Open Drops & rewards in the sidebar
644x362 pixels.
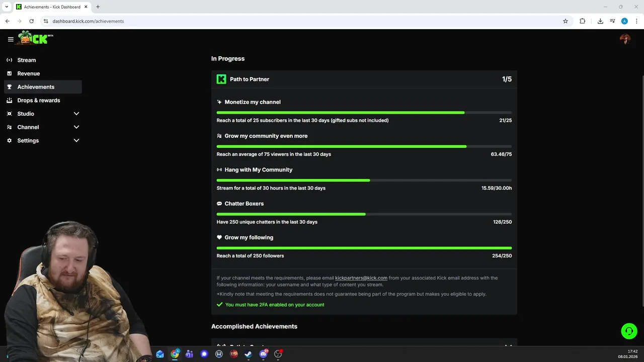point(43,100)
